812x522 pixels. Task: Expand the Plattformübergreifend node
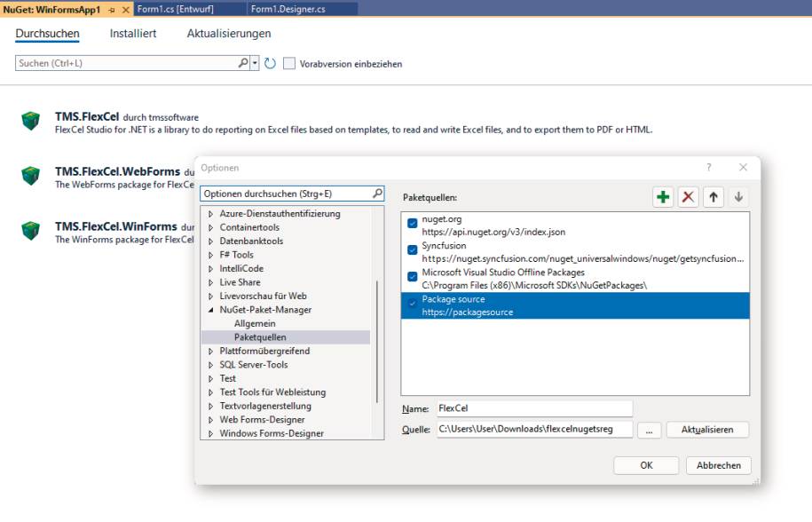coord(211,352)
